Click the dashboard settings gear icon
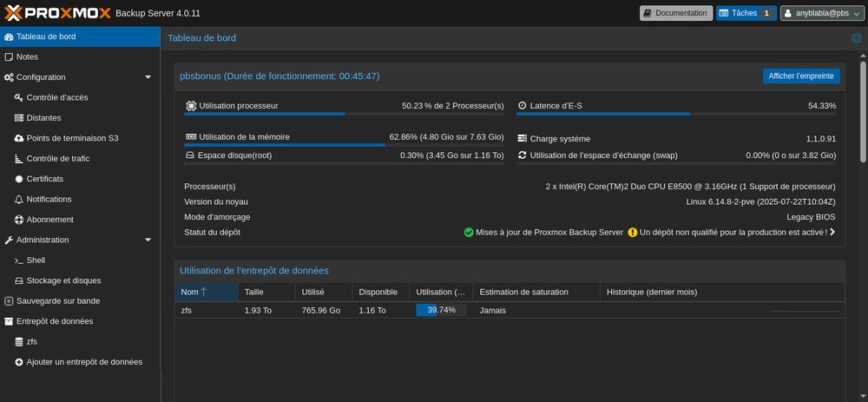Screen dimensions: 868x402 857,37
